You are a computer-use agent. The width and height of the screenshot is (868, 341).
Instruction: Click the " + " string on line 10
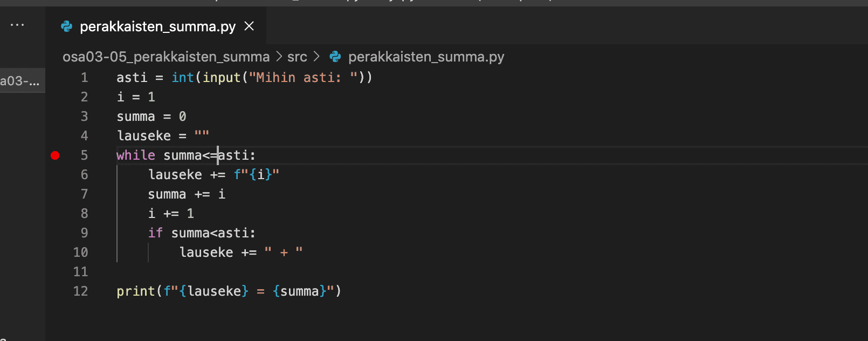[284, 253]
